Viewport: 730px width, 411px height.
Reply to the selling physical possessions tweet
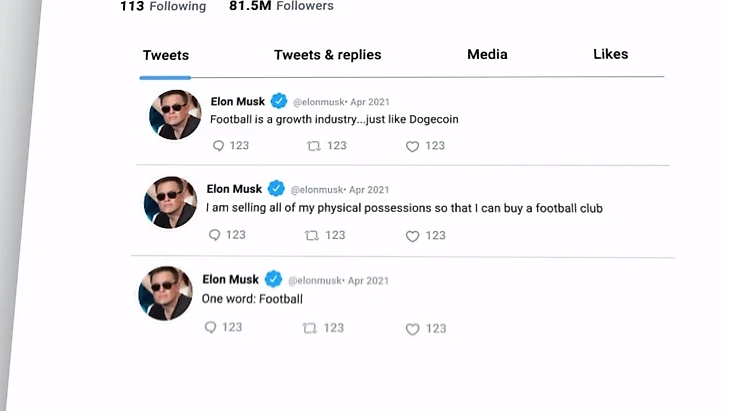point(214,236)
